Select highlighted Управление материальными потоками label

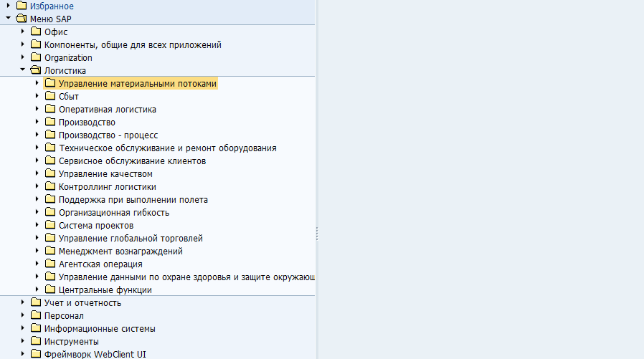coord(137,84)
